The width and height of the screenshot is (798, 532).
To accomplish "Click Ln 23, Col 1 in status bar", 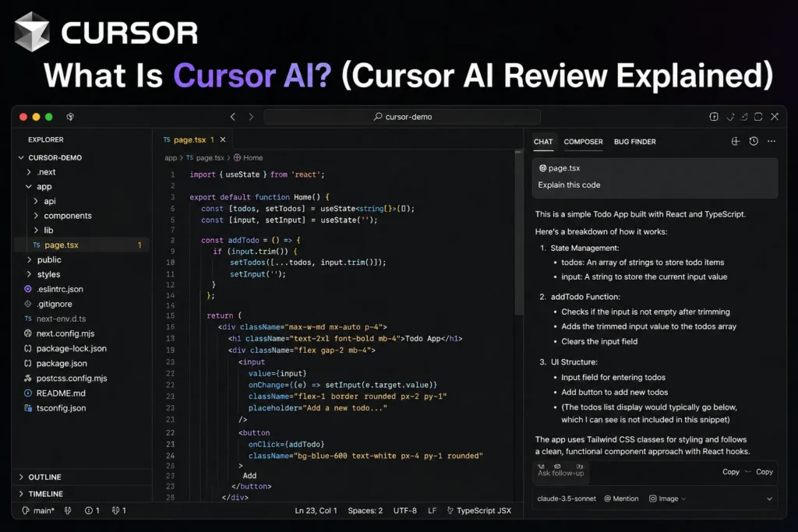I will [316, 510].
